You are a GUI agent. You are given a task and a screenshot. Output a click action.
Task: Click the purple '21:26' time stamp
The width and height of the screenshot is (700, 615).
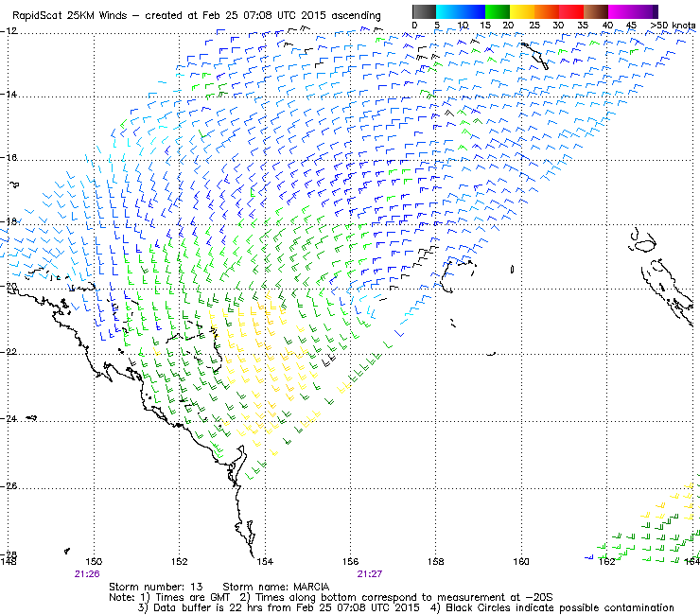87,574
